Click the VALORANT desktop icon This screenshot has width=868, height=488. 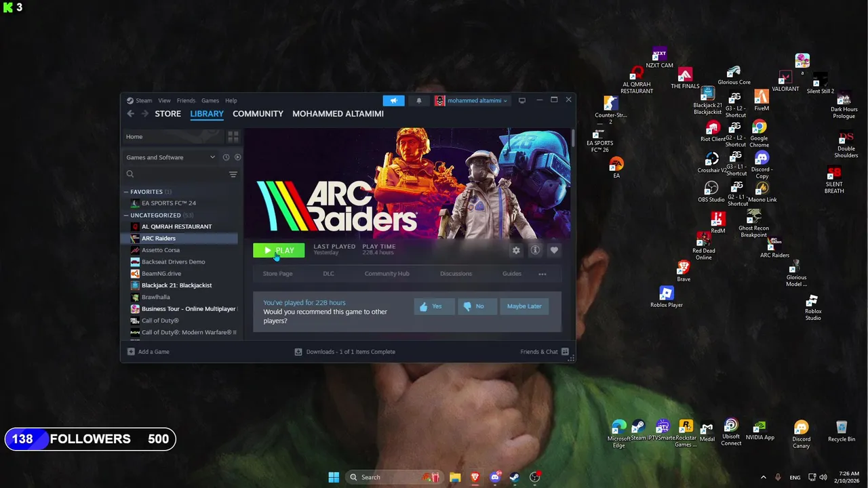click(785, 81)
